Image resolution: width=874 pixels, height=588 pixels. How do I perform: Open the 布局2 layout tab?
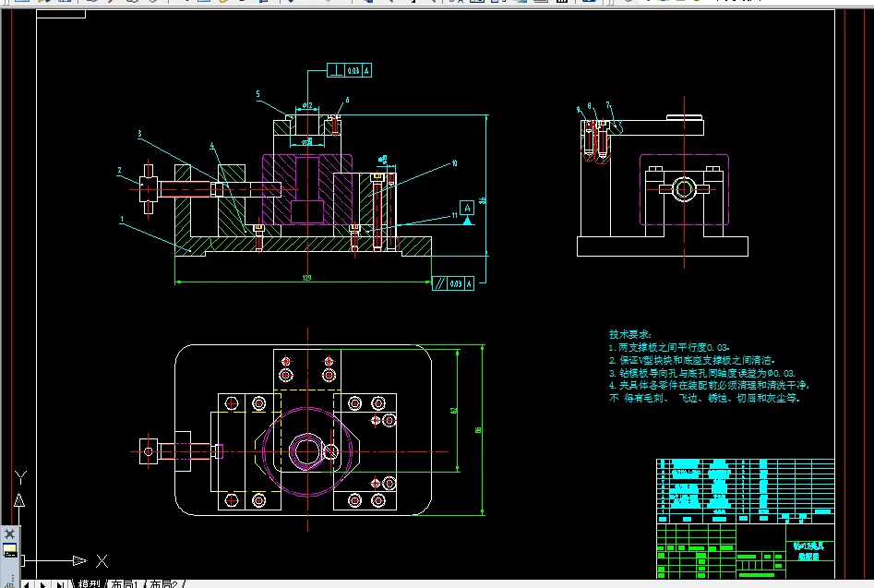(164, 583)
